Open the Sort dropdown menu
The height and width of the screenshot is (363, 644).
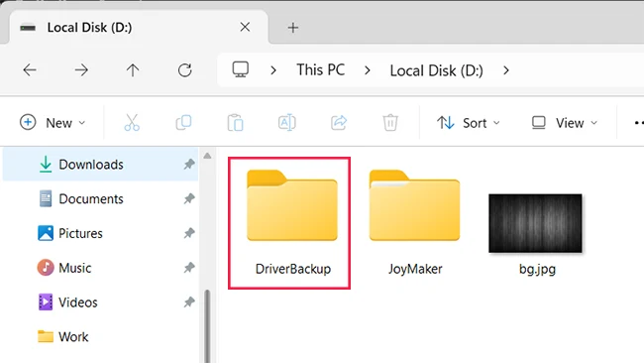(x=469, y=123)
